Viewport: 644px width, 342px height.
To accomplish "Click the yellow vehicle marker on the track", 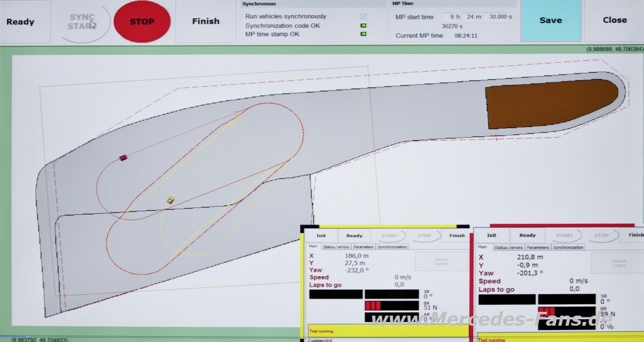I will click(x=170, y=200).
